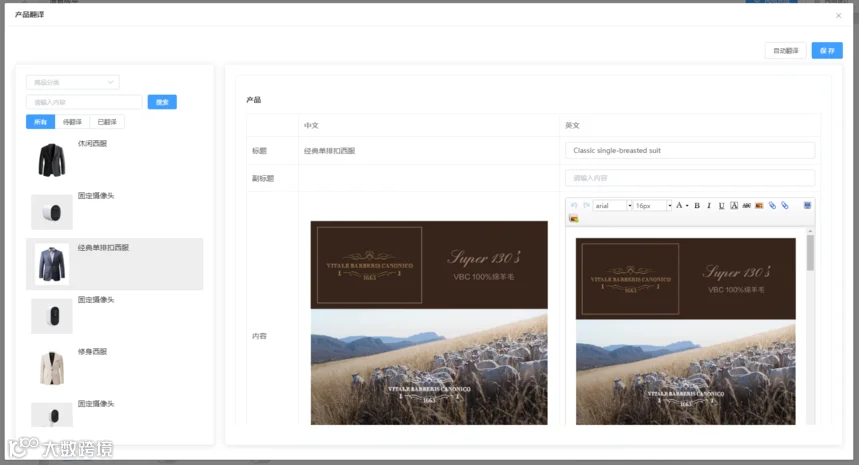859x465 pixels.
Task: Redo edit in the rich text editor
Action: [586, 205]
